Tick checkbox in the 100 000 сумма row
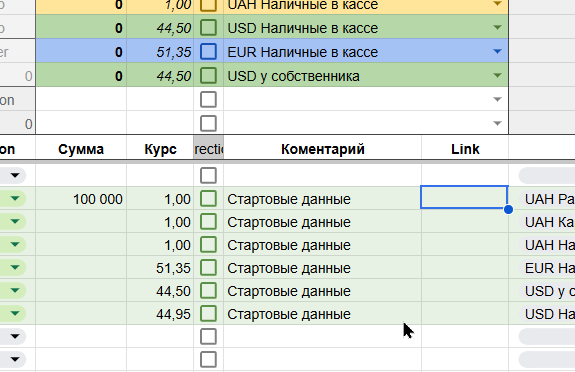The image size is (575, 372). pos(208,199)
